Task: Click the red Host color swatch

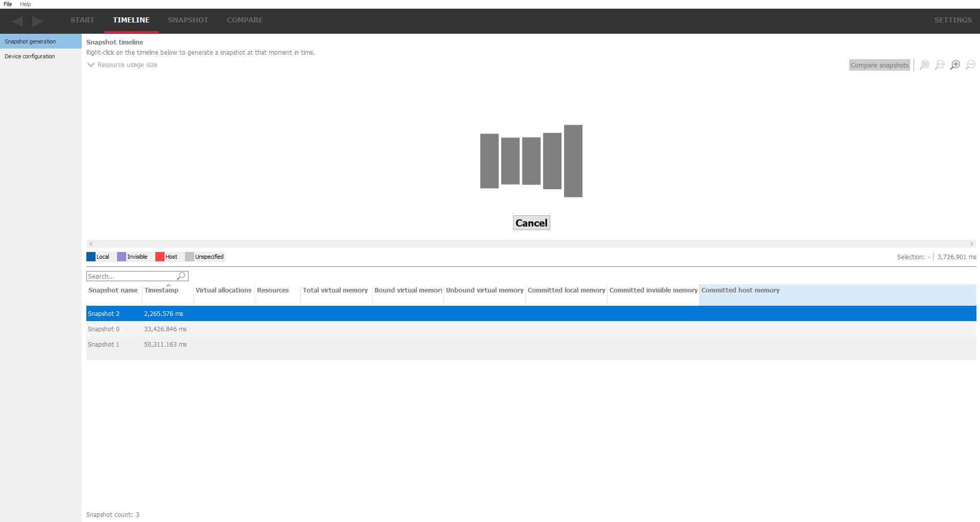Action: (x=160, y=257)
